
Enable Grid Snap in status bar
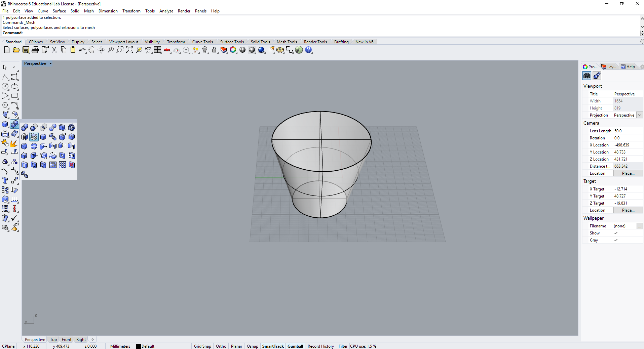pyautogui.click(x=202, y=346)
